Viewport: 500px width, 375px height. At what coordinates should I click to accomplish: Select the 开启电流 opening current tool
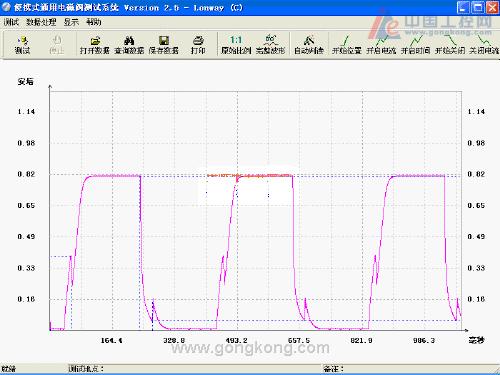(x=381, y=45)
